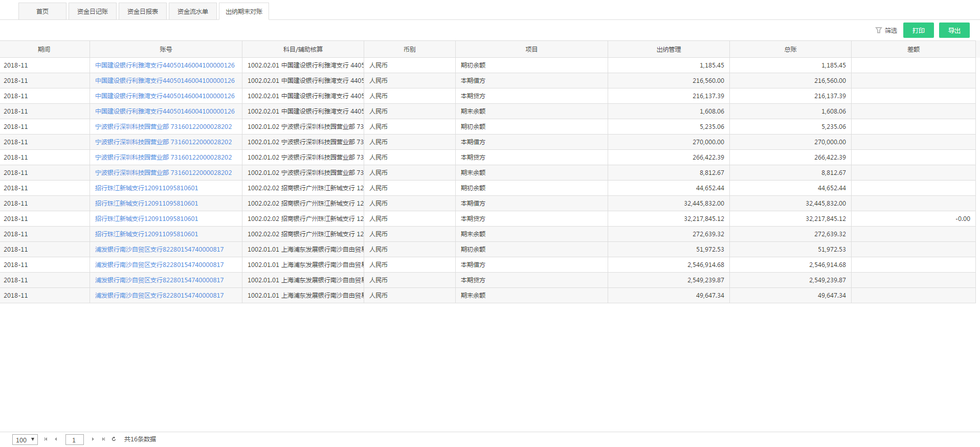Click the 差额 column header

tap(913, 50)
